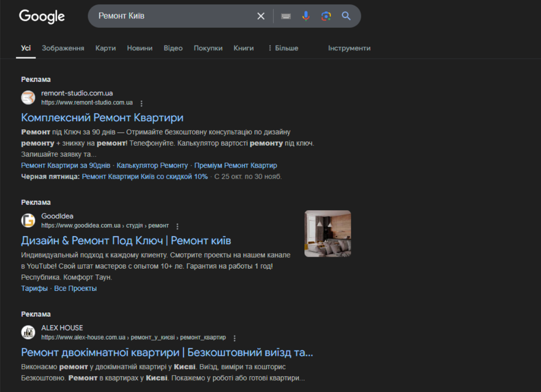Screen dimensions: 541x392
Task: Click the GoodIdea site favicon
Action: 28,220
